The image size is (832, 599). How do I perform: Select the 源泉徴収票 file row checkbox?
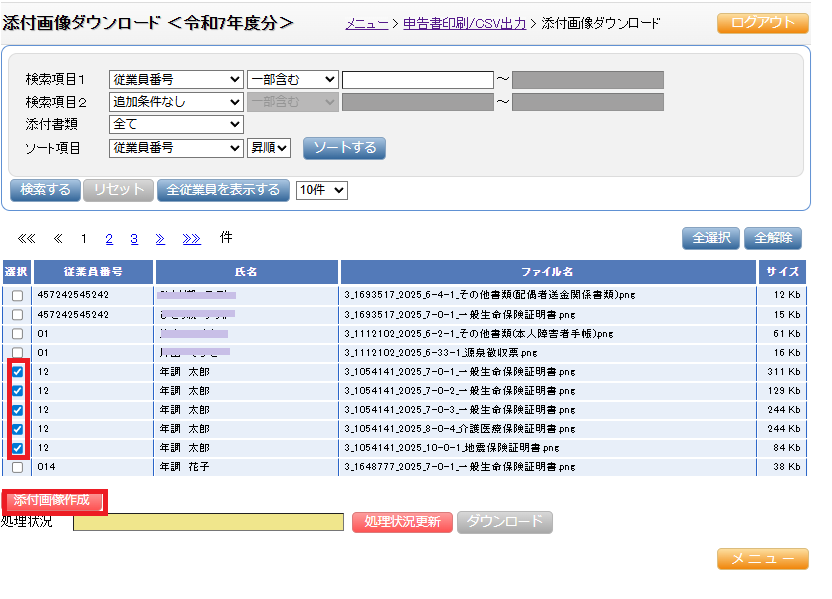17,353
